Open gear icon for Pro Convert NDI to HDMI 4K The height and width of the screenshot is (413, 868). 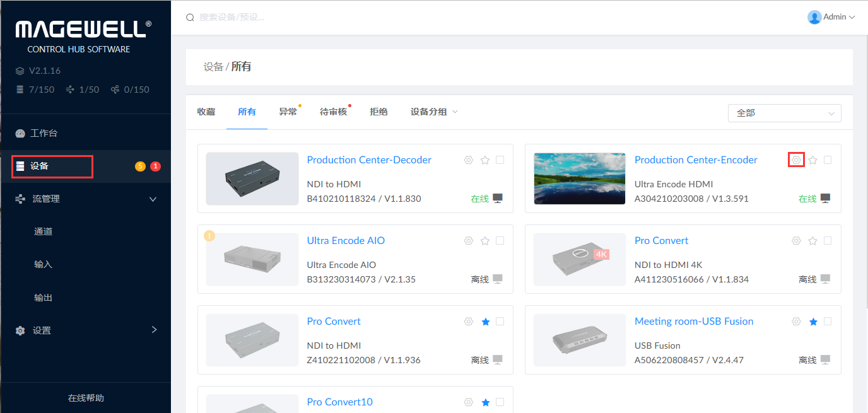click(x=796, y=241)
